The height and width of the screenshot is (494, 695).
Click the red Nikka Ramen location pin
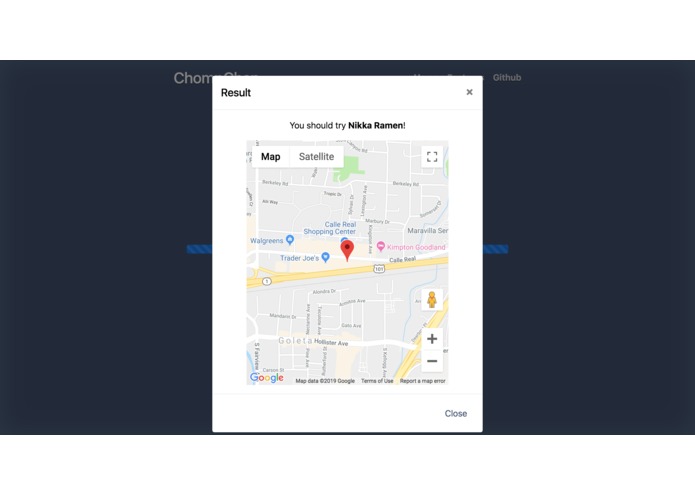tap(347, 250)
